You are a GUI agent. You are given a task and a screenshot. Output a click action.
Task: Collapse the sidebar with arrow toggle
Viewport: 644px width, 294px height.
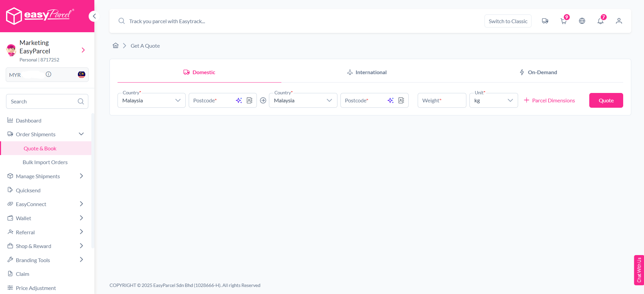(94, 16)
